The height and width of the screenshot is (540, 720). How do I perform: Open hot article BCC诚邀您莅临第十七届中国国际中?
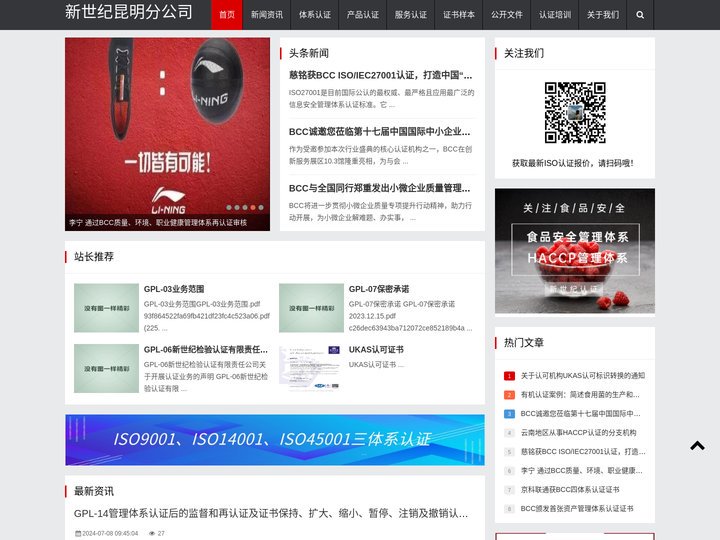coord(580,414)
